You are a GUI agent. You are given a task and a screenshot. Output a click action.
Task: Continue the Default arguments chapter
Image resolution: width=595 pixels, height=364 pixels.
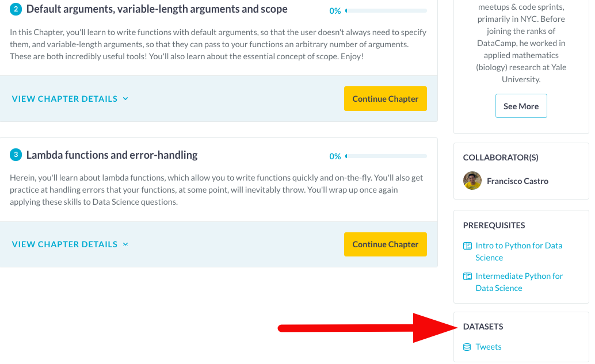point(385,99)
